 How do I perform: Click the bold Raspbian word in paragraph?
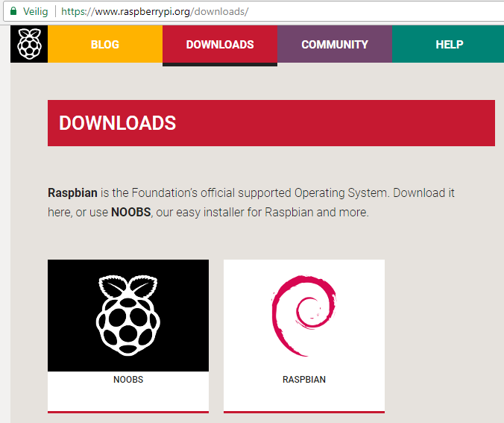72,193
